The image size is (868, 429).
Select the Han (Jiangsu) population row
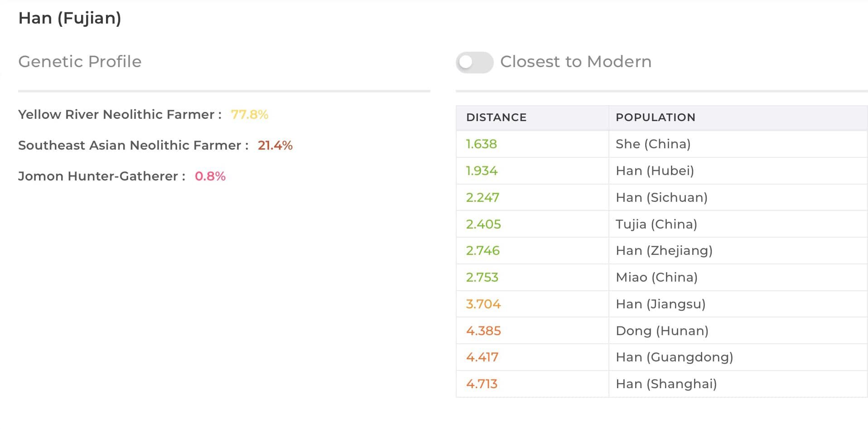click(661, 304)
